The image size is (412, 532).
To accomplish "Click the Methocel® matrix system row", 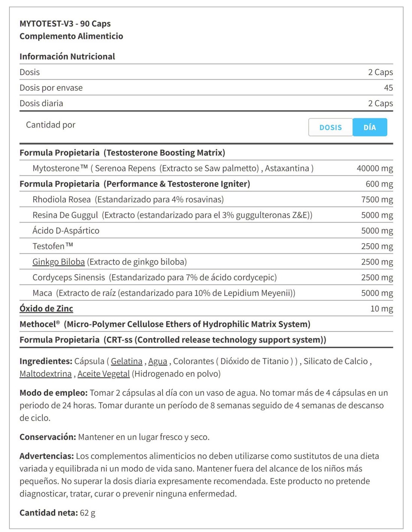I will click(206, 324).
